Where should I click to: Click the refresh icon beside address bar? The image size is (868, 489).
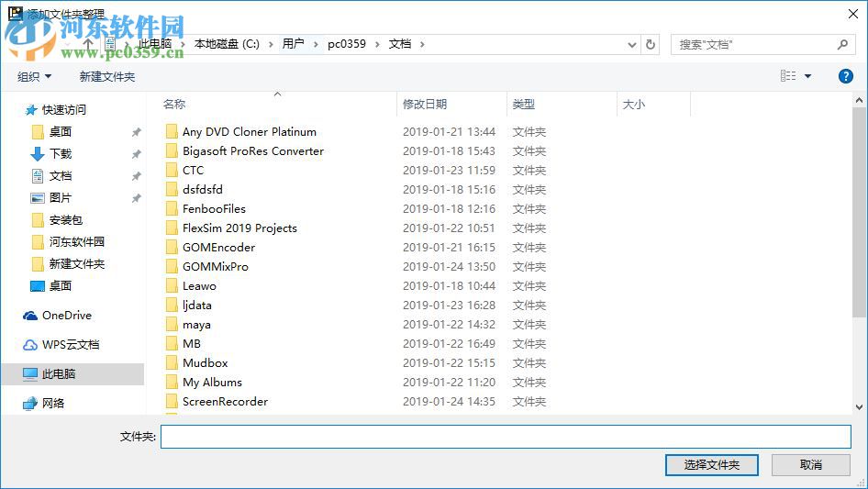click(x=651, y=44)
